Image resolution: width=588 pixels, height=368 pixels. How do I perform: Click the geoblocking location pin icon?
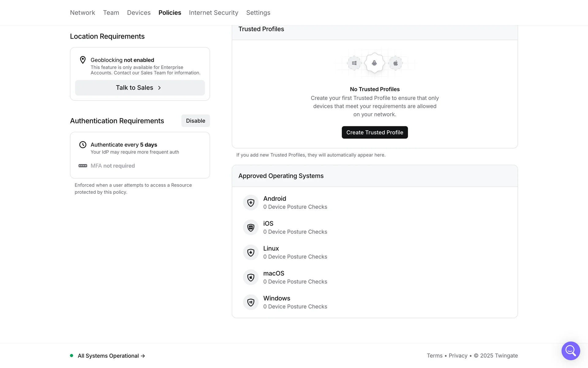point(83,60)
